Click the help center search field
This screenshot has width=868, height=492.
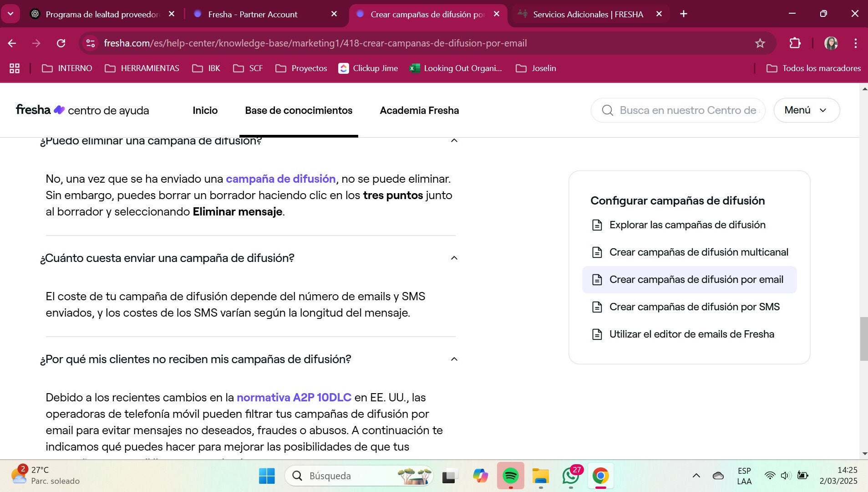[687, 110]
